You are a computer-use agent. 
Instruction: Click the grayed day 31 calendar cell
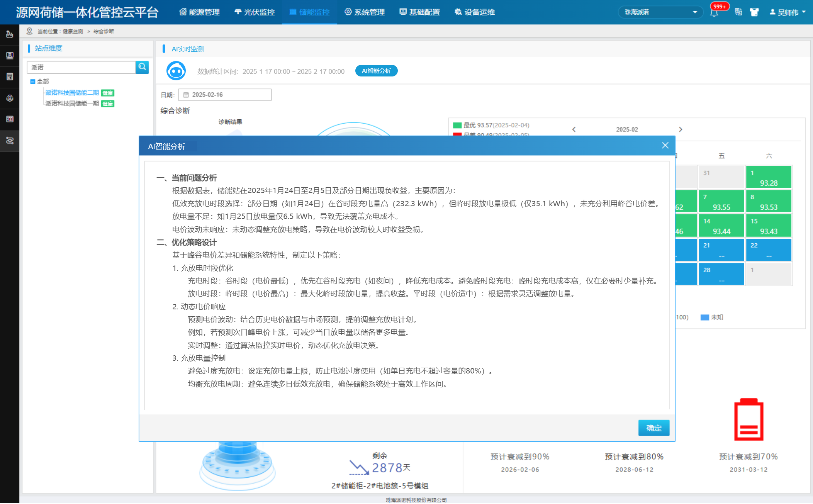[x=721, y=177]
